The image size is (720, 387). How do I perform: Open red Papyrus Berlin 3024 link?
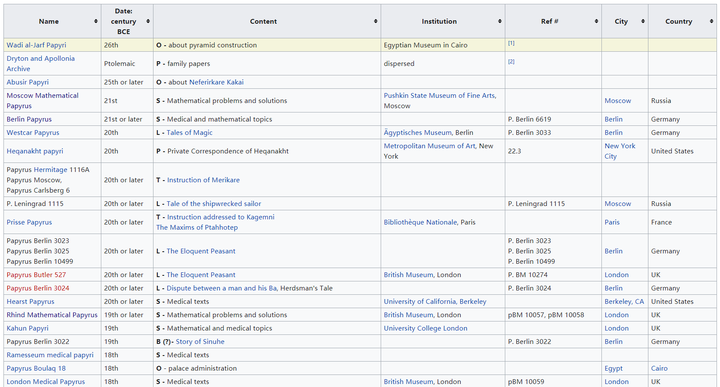[38, 288]
